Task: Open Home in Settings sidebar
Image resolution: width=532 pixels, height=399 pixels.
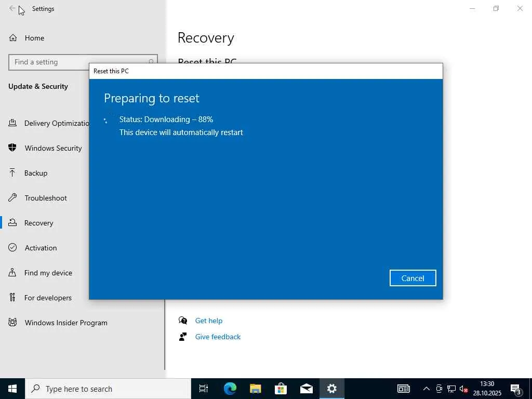Action: click(34, 38)
